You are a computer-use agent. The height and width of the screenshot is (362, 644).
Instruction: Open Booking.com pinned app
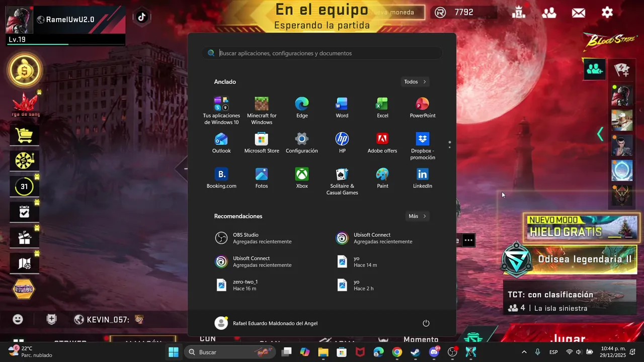pos(221,178)
